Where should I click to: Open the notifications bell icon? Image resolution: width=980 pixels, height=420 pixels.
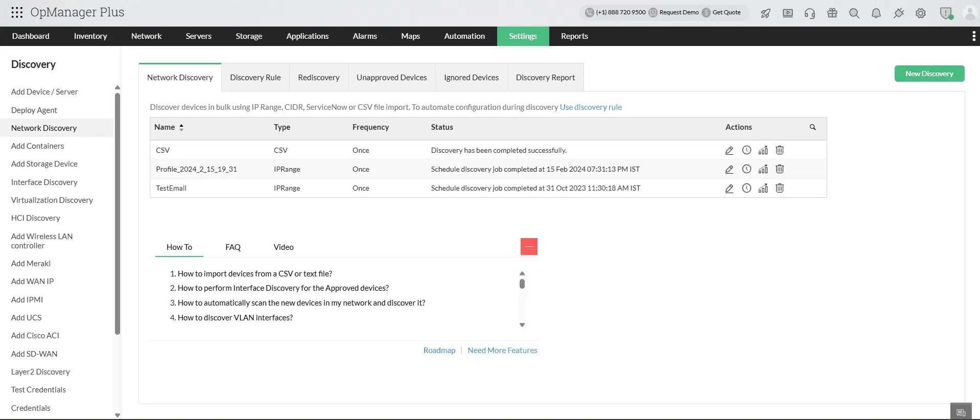[x=876, y=13]
